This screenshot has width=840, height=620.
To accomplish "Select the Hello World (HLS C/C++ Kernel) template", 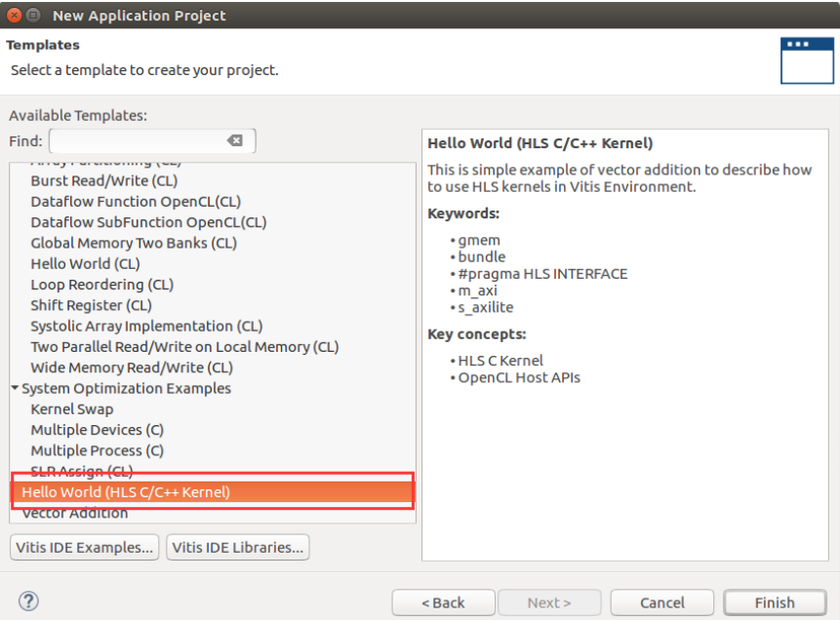I will [126, 492].
